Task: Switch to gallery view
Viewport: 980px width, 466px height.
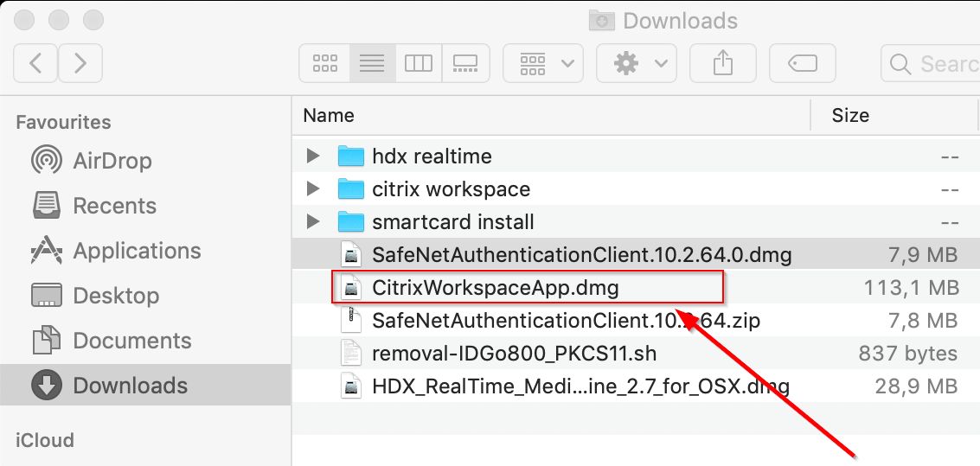Action: (465, 63)
